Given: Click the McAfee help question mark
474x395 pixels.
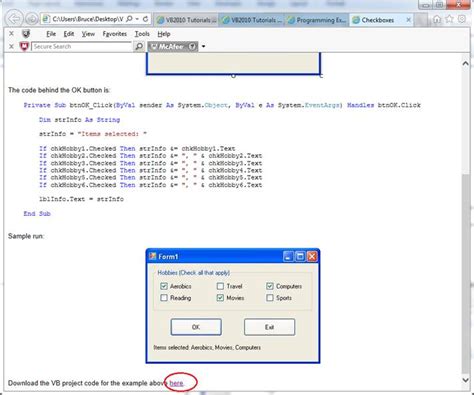Looking at the screenshot, I should click(192, 47).
